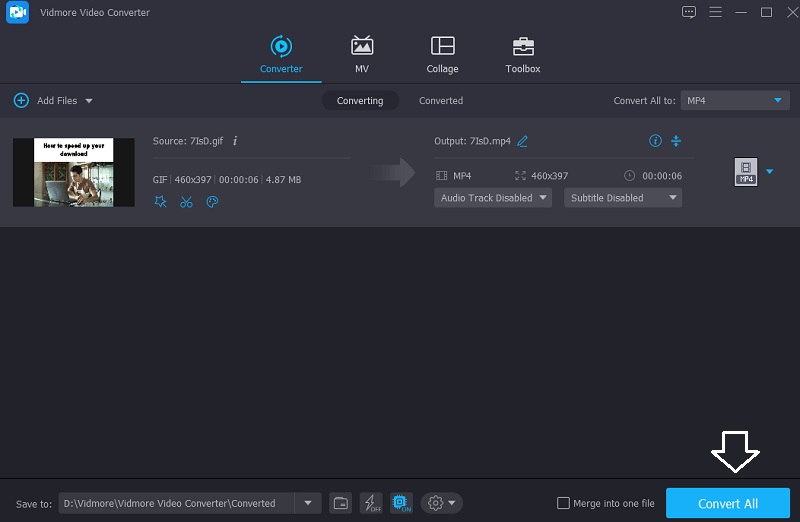Open the Converted output folder icon

[340, 503]
